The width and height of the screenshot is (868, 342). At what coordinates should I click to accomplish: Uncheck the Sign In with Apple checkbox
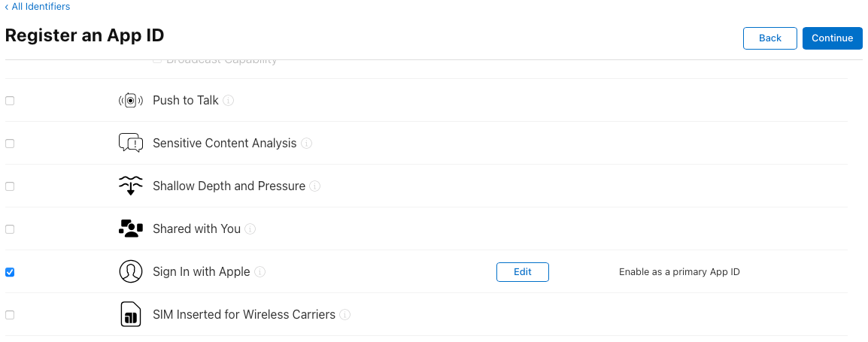[10, 272]
